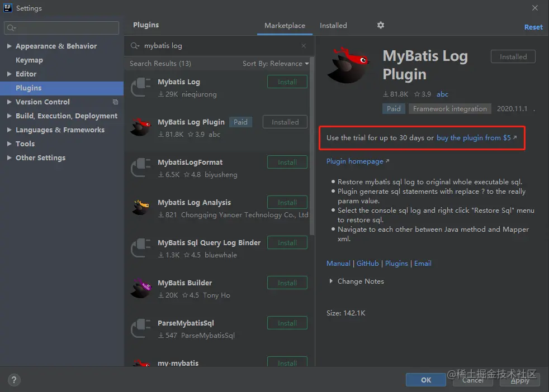Click the Framework integration tag

(x=449, y=109)
